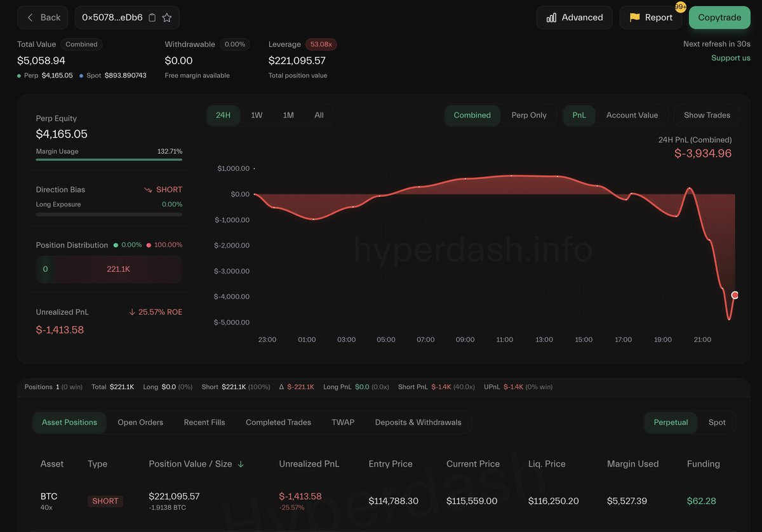The width and height of the screenshot is (762, 532).
Task: Show PnL on the chart
Action: click(579, 116)
